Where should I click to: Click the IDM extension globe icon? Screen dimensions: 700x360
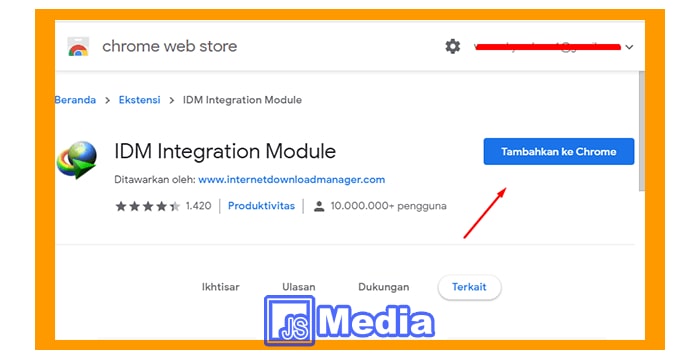[77, 160]
